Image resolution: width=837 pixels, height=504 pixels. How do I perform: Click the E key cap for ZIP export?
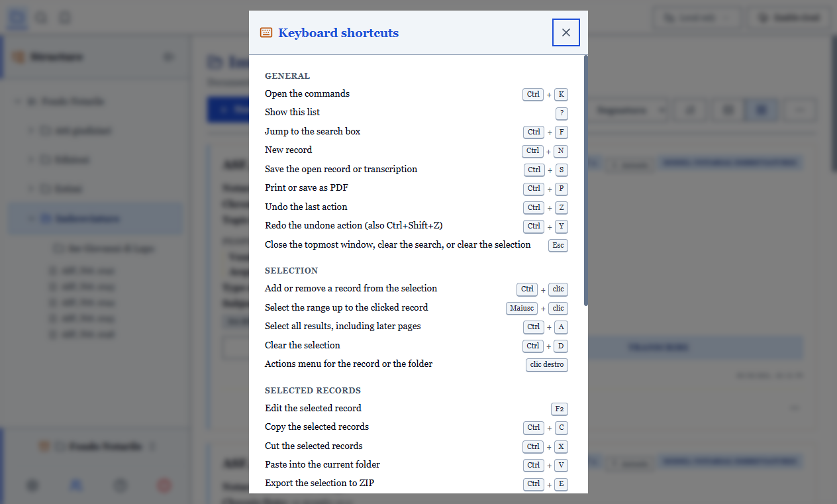(562, 484)
